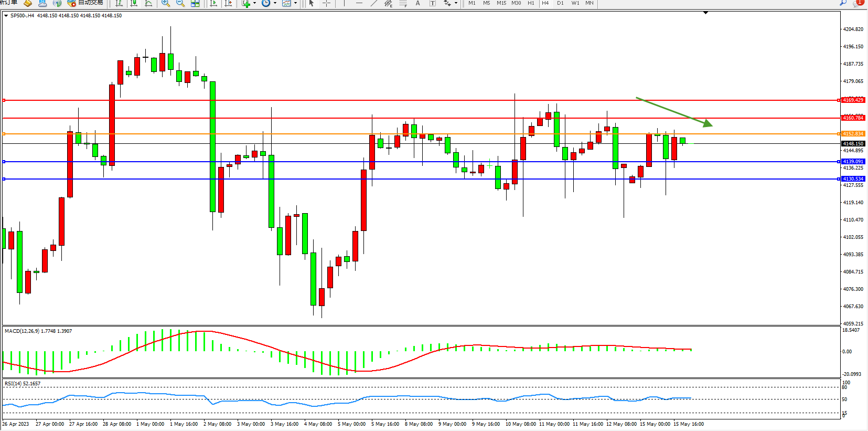Select the cursor arrow tool
The height and width of the screenshot is (431, 868).
312,3
